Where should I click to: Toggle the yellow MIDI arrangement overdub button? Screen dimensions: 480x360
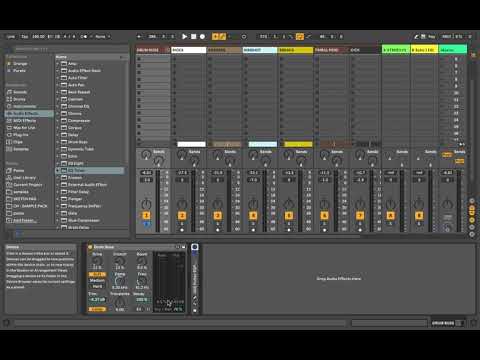215,36
